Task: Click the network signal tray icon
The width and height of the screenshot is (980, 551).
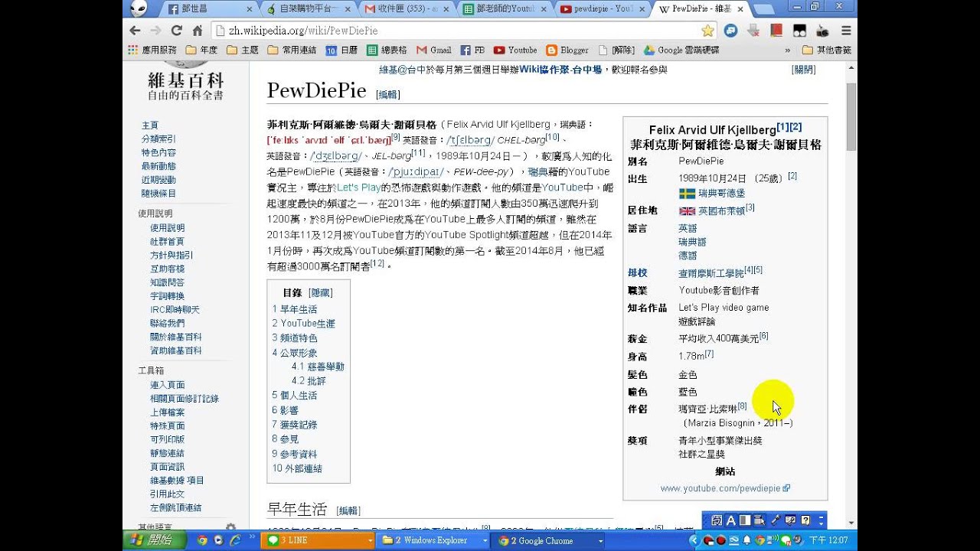Action: 773,541
